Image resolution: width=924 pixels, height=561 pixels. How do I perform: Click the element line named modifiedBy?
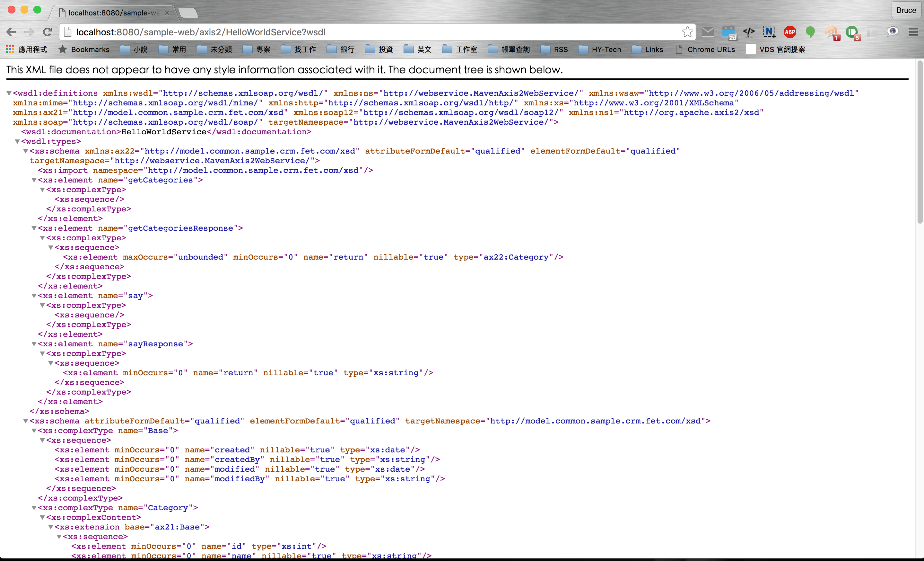click(x=250, y=479)
